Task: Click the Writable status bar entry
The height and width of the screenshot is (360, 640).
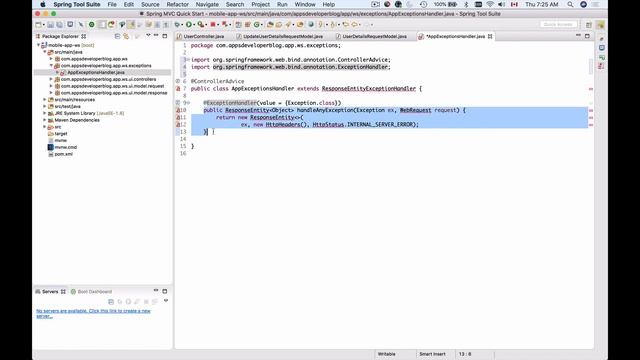Action: pos(386,354)
